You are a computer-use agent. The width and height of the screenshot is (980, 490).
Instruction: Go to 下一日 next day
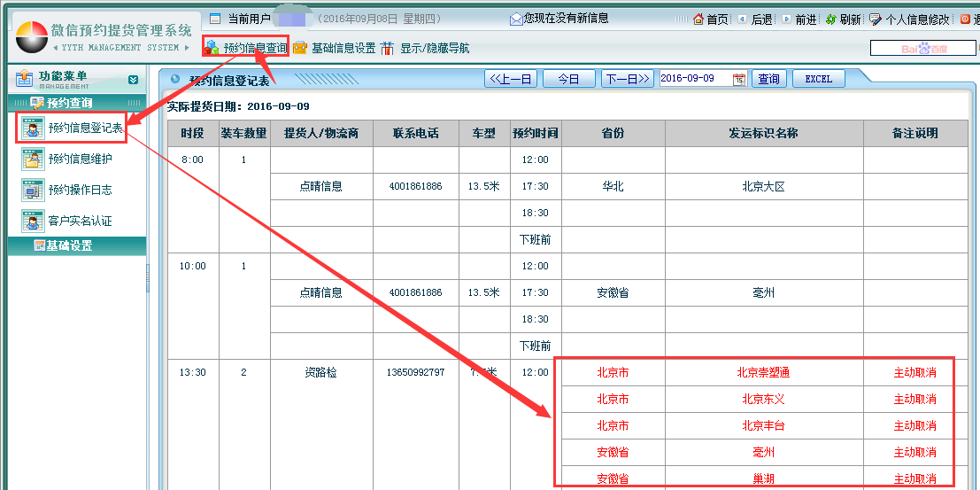[628, 79]
